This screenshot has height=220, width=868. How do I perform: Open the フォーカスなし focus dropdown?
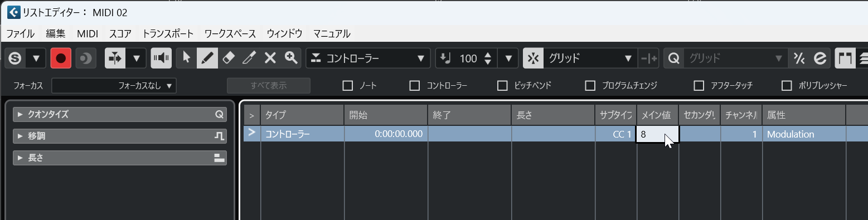click(x=114, y=86)
